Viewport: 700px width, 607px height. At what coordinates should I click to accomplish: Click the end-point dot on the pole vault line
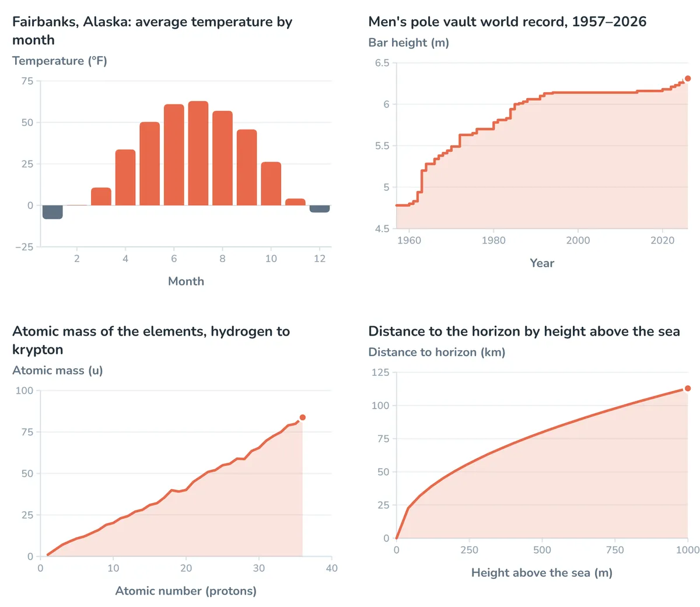point(688,79)
